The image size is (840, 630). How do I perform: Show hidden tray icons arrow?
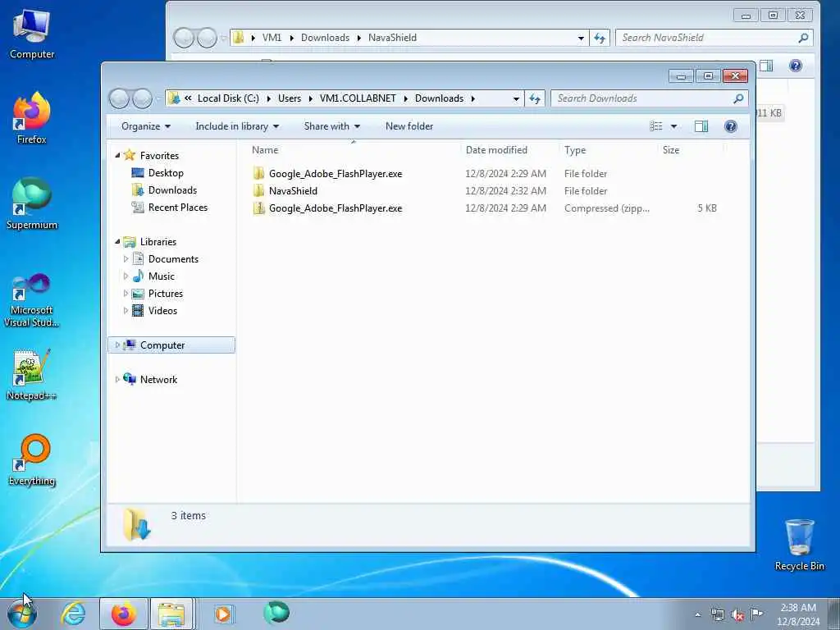[x=697, y=615]
